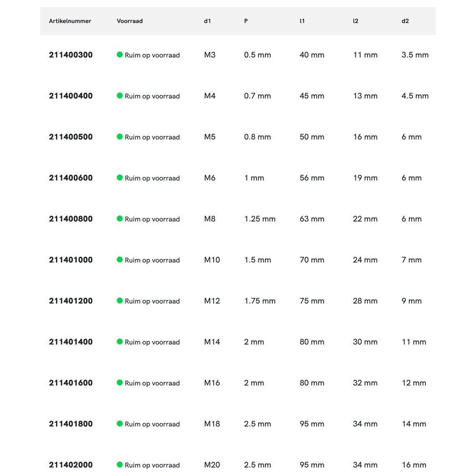Image resolution: width=476 pixels, height=476 pixels.
Task: Click 'Ruim op voorraad' text for 211400400
Action: [152, 96]
